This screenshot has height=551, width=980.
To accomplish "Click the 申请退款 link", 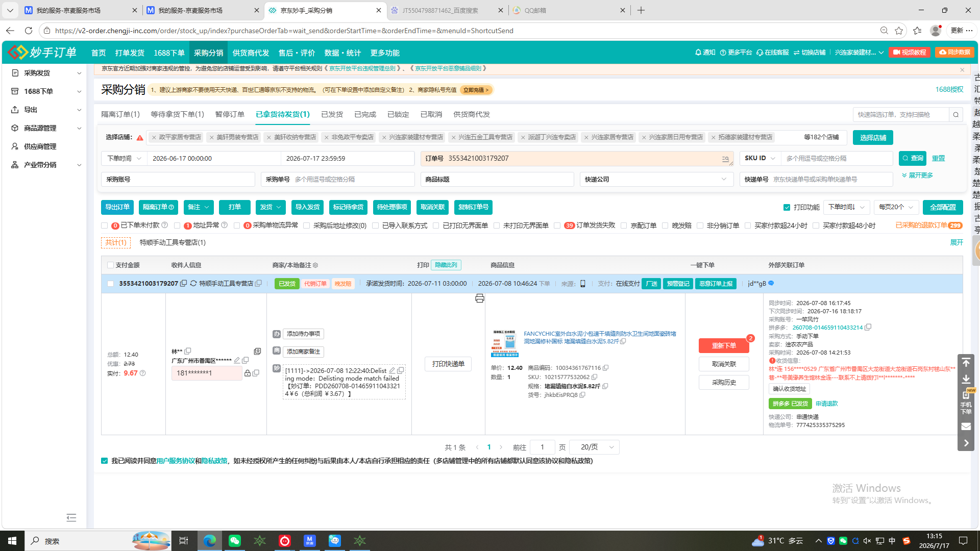I will click(826, 404).
